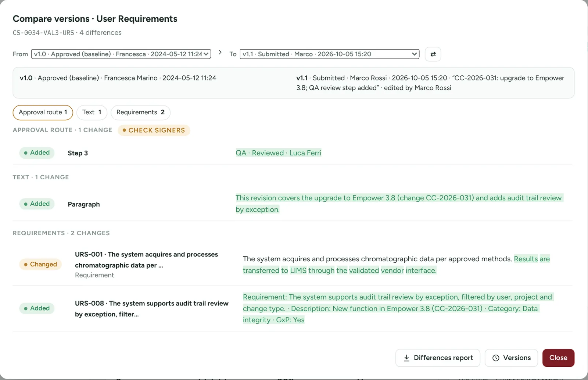Image resolution: width=588 pixels, height=380 pixels.
Task: Select the Requirements filter tab
Action: 140,112
